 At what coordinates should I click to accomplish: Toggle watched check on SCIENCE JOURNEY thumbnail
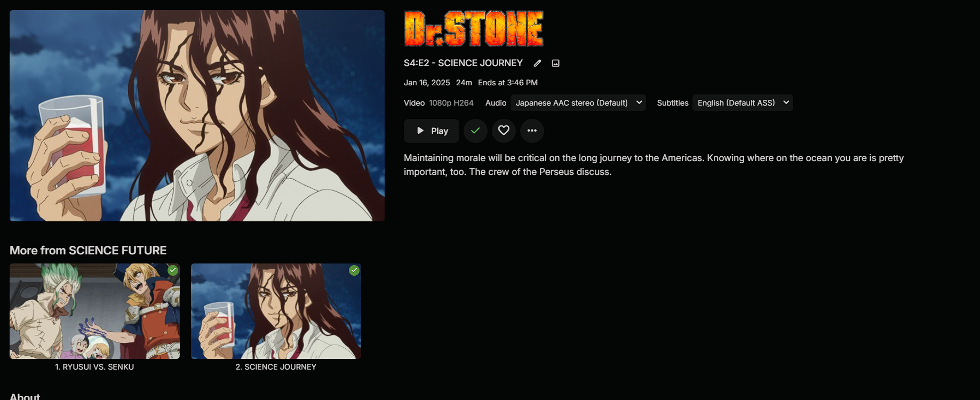point(354,270)
